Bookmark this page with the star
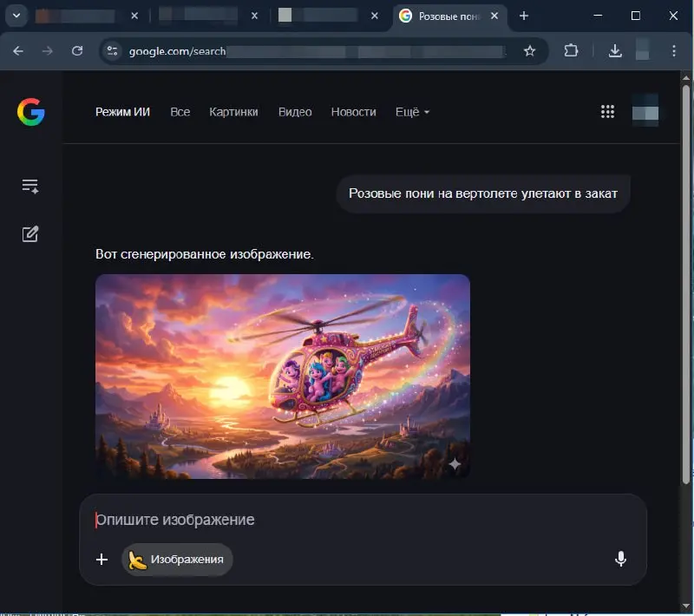The image size is (694, 616). click(529, 51)
